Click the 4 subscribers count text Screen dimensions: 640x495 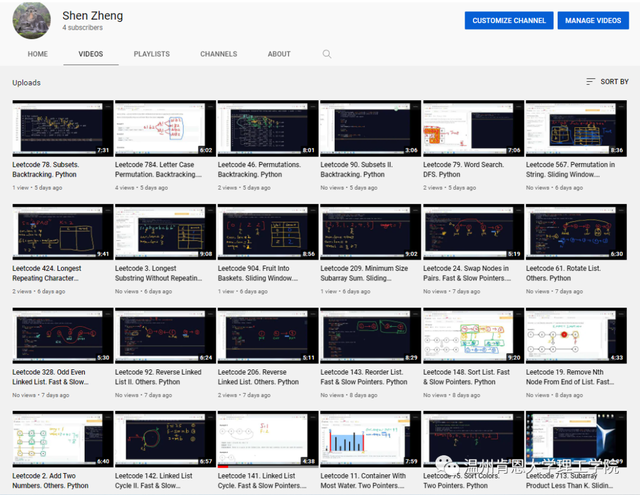tap(82, 27)
